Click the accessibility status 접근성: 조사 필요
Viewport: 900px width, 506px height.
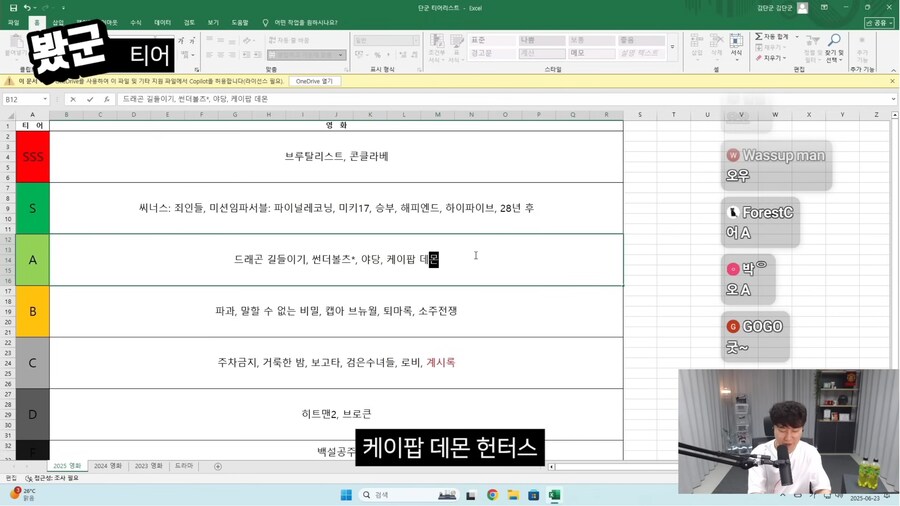(x=53, y=478)
